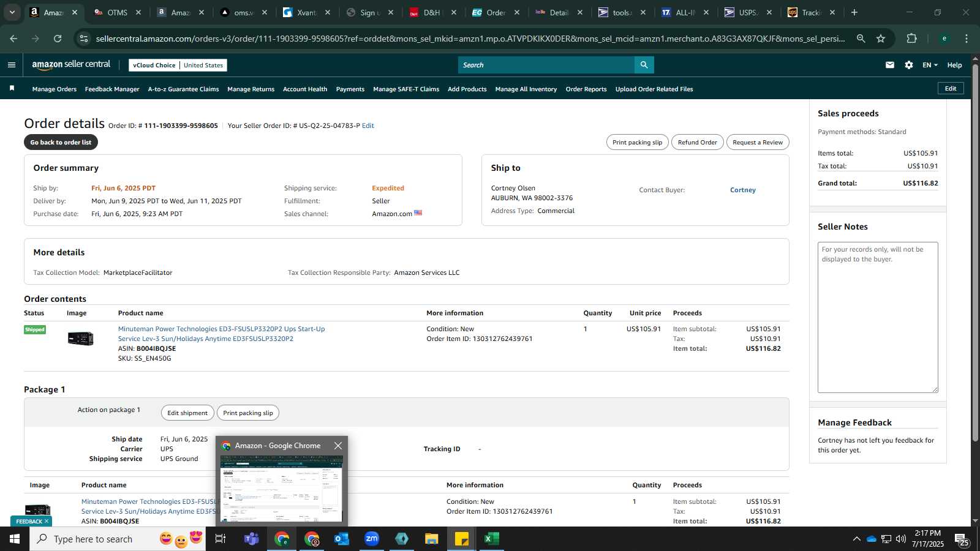This screenshot has width=980, height=551.
Task: Show hidden system tray icons
Action: click(x=856, y=539)
